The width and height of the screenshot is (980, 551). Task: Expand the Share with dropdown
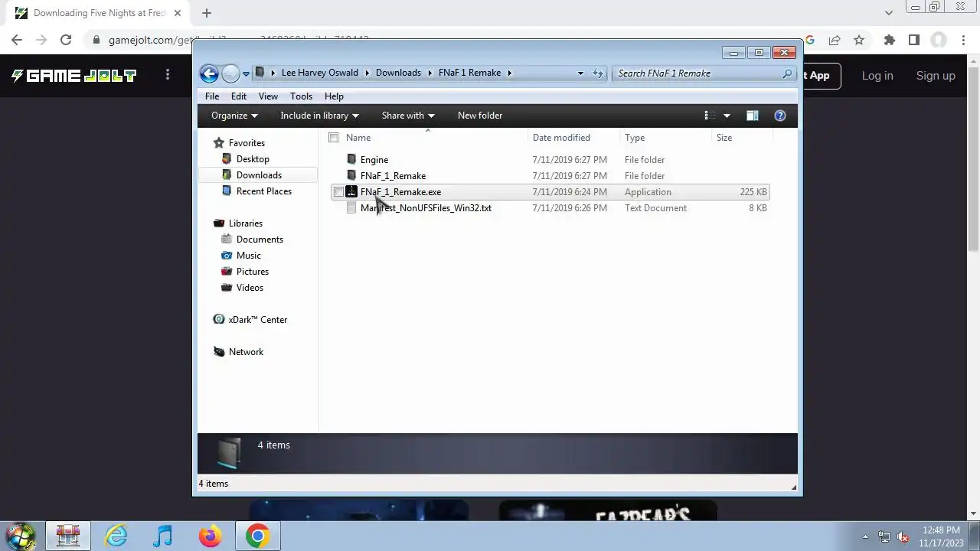(408, 116)
